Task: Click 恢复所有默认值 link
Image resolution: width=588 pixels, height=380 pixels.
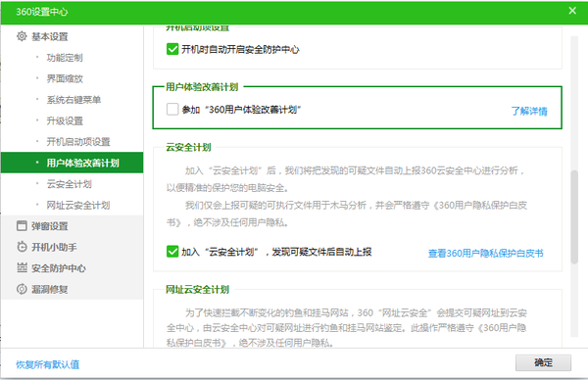Action: tap(48, 364)
